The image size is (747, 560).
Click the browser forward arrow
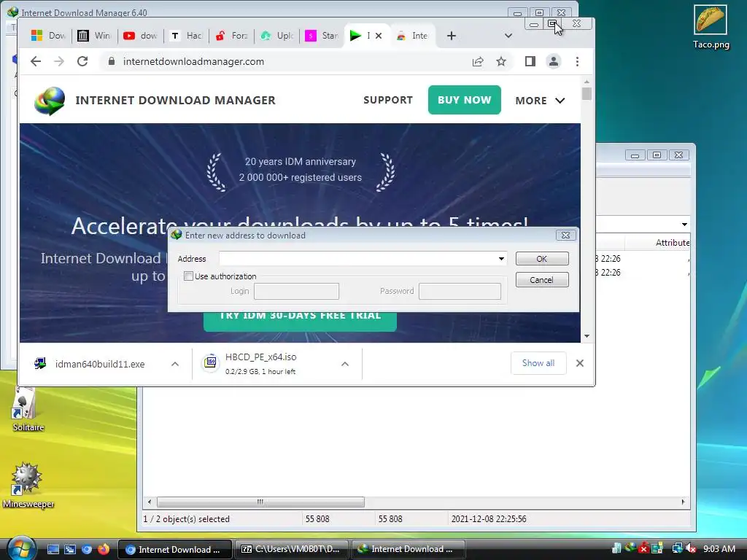(59, 61)
